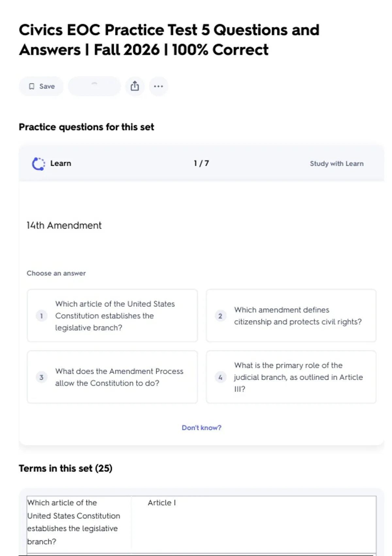
Task: Click the share icon button
Action: [x=135, y=86]
